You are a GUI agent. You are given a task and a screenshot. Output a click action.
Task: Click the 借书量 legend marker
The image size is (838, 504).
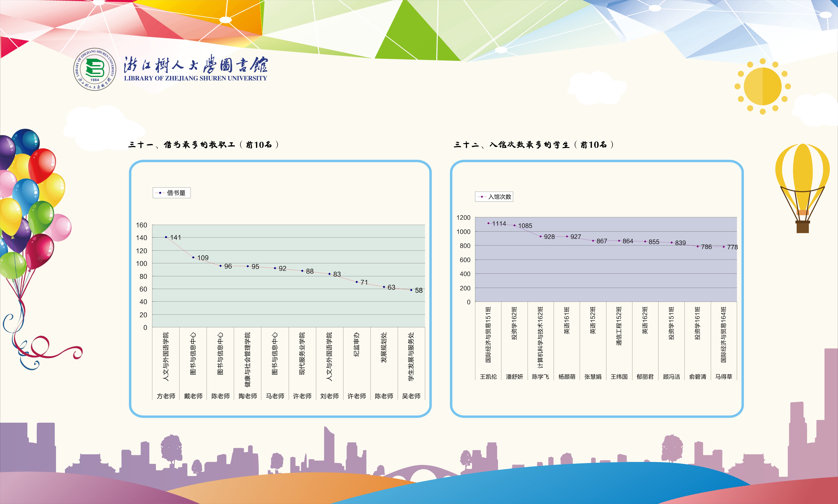[160, 193]
